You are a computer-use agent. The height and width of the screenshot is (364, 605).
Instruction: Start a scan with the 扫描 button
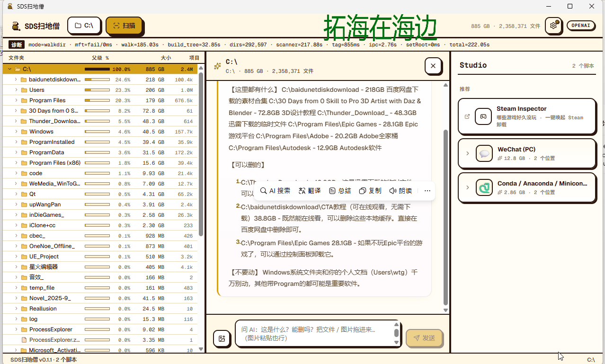pos(125,26)
